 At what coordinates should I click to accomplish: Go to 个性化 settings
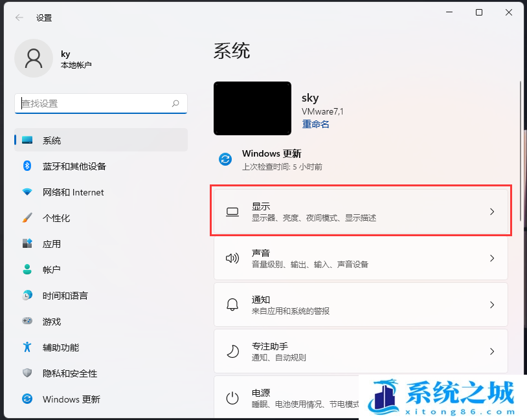point(101,217)
